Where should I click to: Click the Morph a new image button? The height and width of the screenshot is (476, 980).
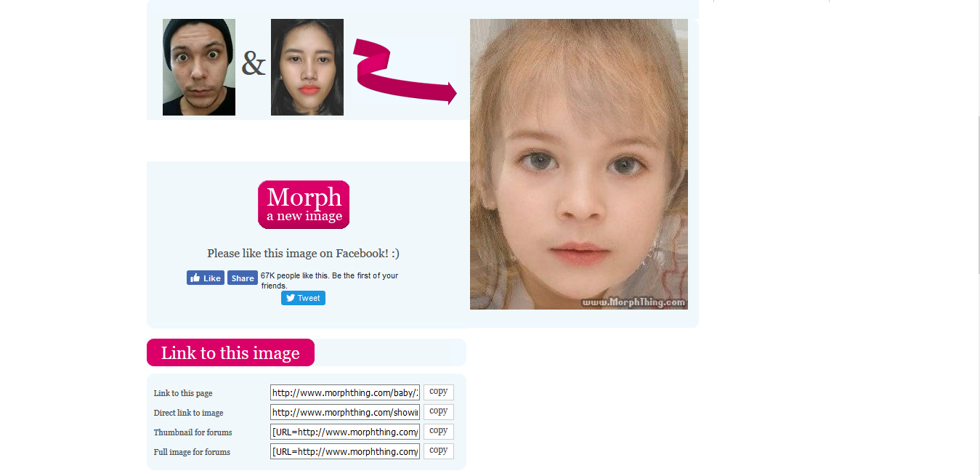coord(304,204)
